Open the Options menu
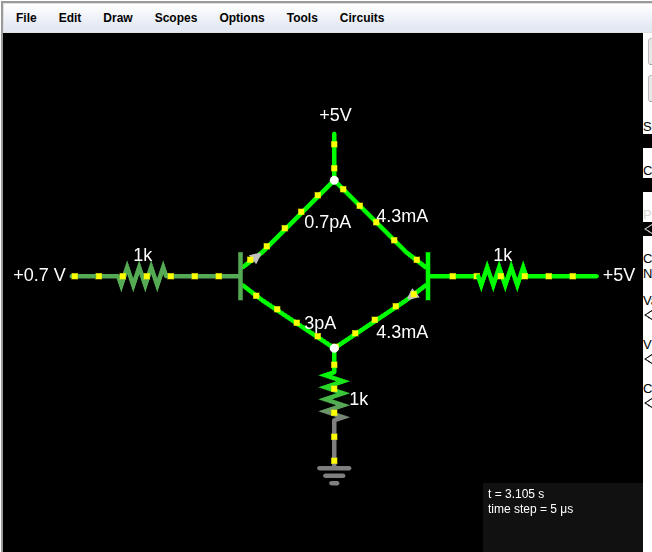This screenshot has height=552, width=652. (x=242, y=18)
